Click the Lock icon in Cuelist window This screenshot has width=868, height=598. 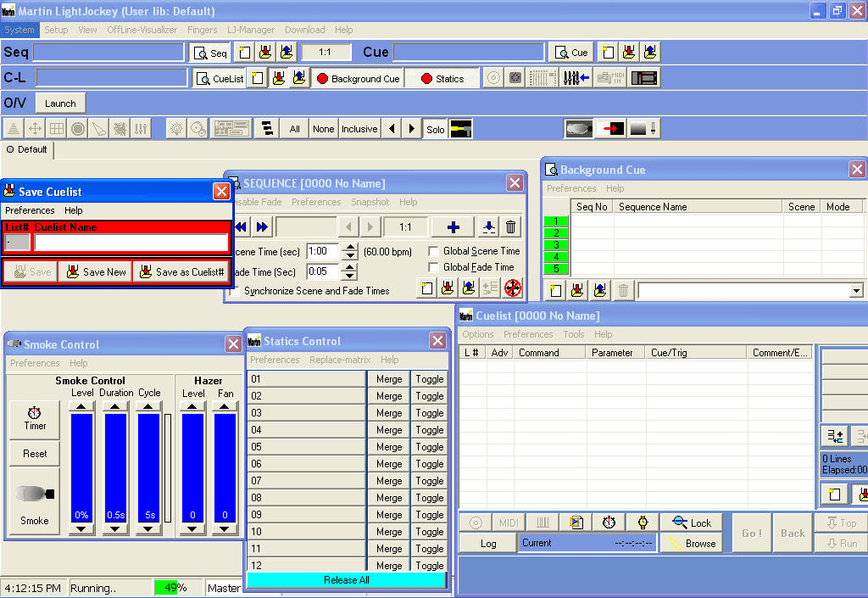690,523
